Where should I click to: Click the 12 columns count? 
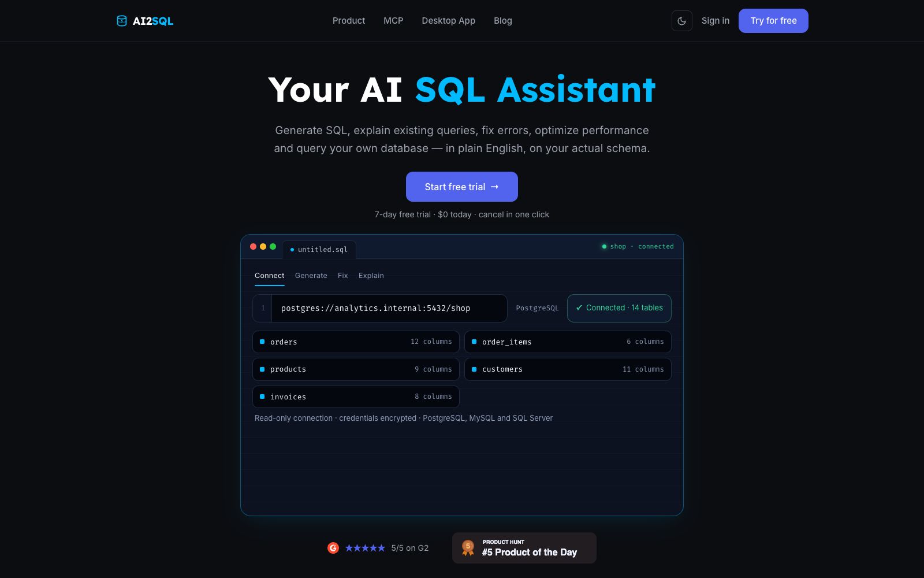(x=431, y=342)
